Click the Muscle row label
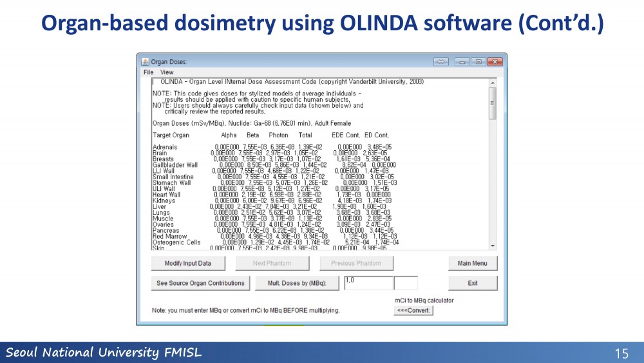This screenshot has height=363, width=644. (163, 219)
